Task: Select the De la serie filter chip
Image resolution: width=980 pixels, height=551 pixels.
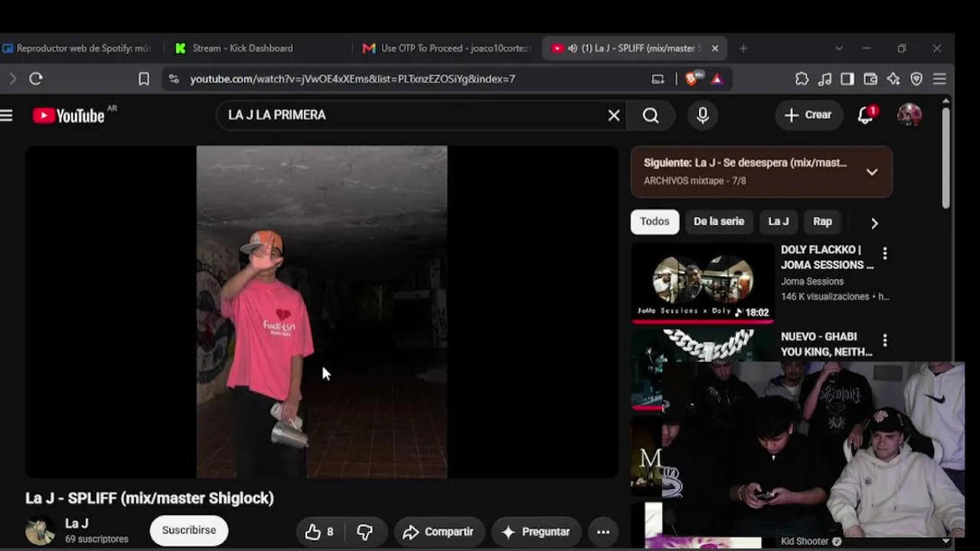Action: (719, 222)
